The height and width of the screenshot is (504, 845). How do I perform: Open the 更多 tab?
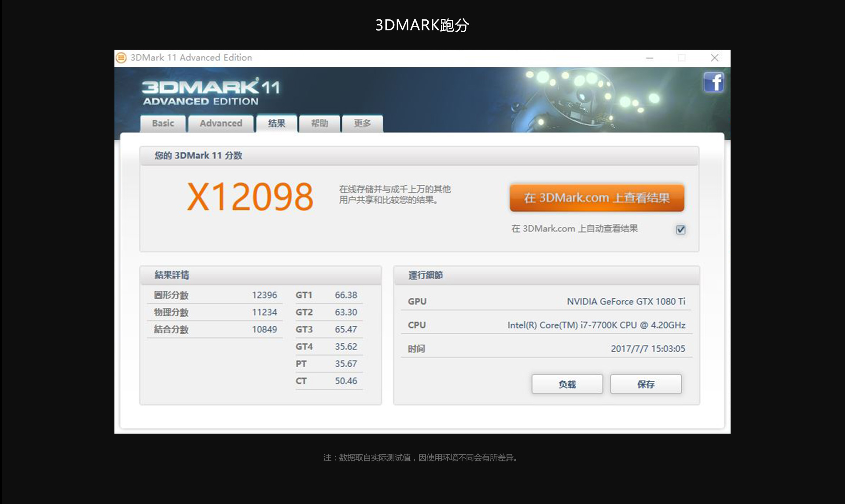click(x=362, y=124)
